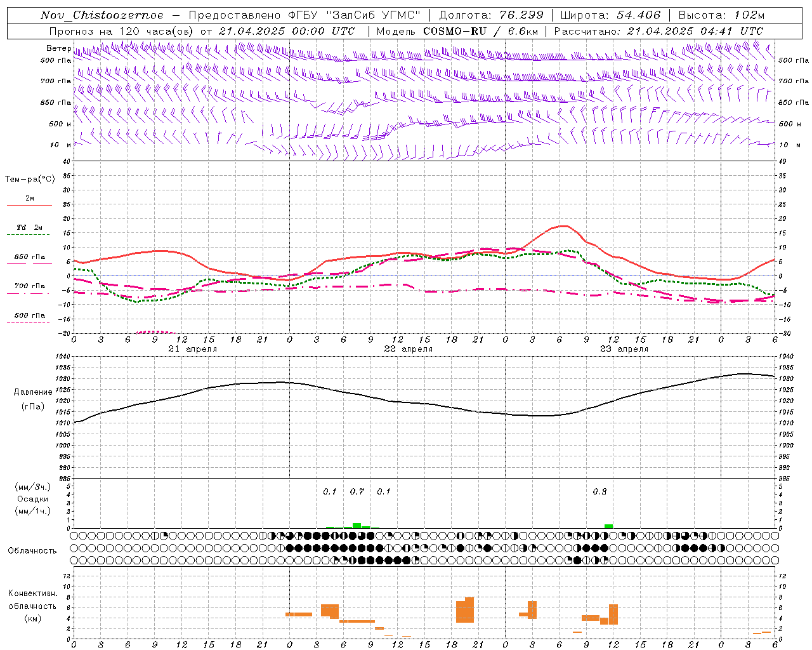This screenshot has width=812, height=650.
Task: Click the "22 апреля" date label
Action: pos(409,349)
